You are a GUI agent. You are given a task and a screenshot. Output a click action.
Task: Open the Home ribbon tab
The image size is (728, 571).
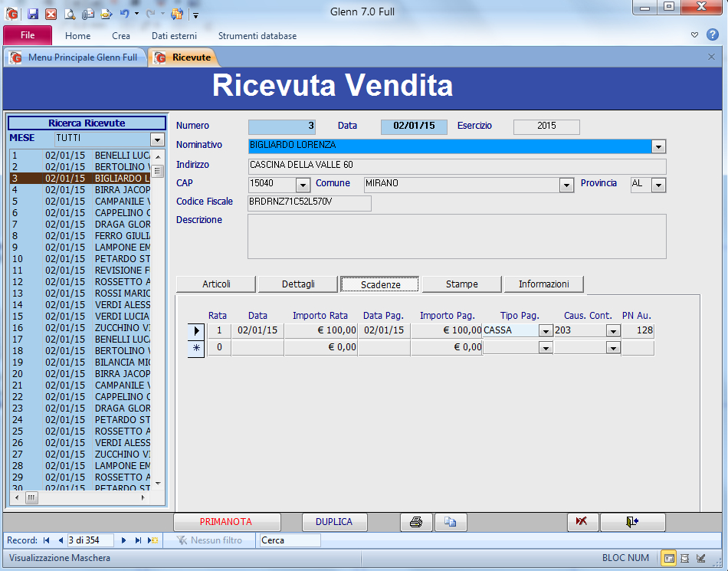[77, 36]
